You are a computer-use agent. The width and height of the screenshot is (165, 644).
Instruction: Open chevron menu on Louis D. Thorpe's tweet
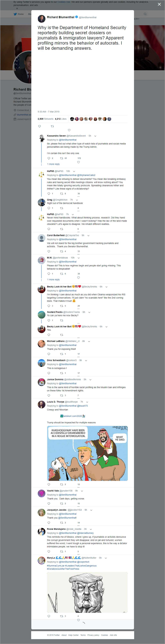pos(87,402)
